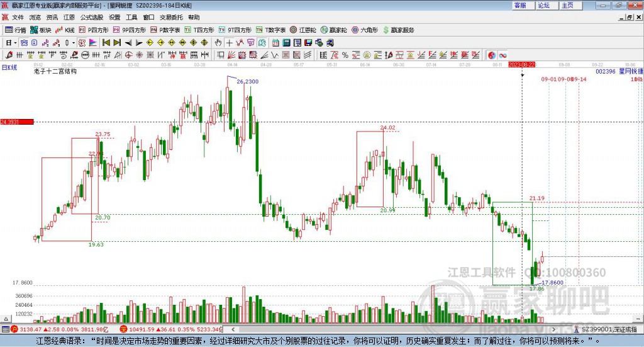Open the T四方形 tool
Image resolution: width=644 pixels, height=347 pixels.
199,30
